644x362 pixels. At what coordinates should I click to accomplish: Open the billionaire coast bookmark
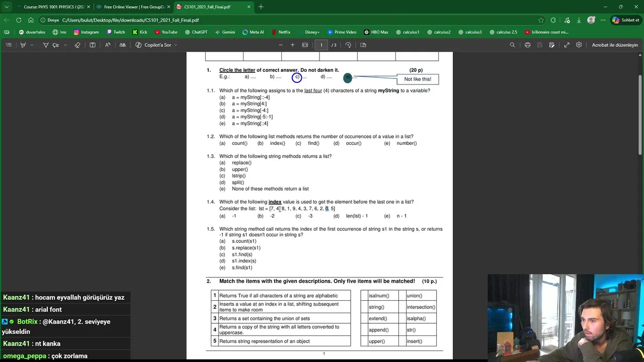pos(546,32)
